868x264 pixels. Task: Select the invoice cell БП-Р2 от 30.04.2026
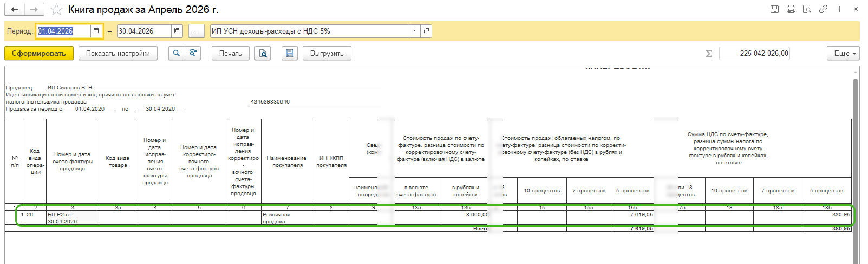coord(73,218)
